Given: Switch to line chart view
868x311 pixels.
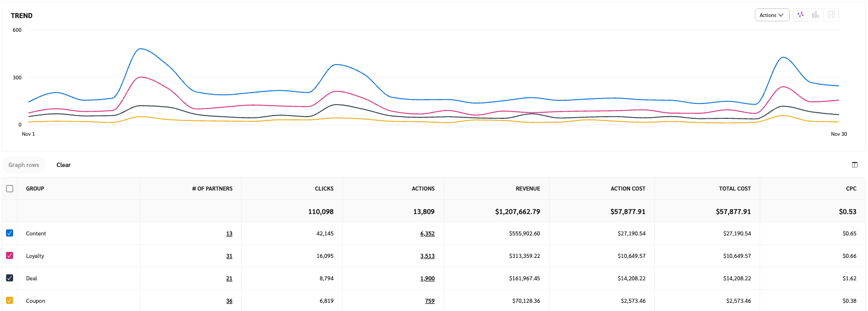Looking at the screenshot, I should pyautogui.click(x=800, y=15).
